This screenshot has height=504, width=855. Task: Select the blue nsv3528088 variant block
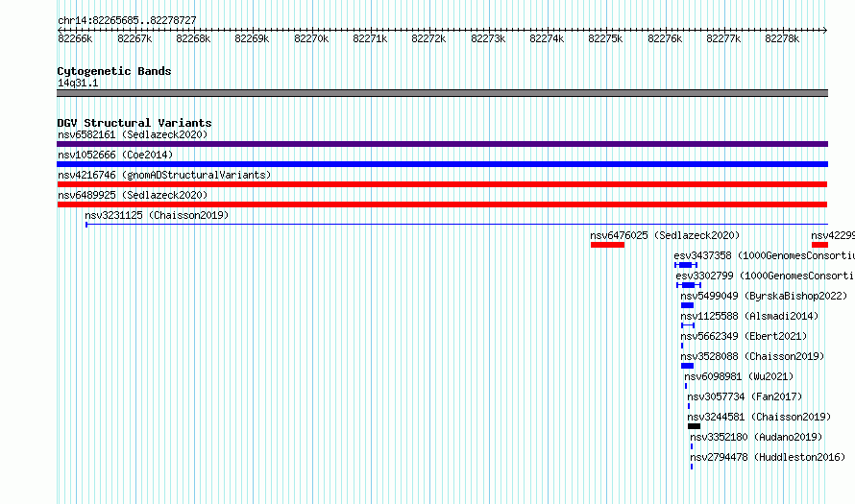pyautogui.click(x=687, y=366)
